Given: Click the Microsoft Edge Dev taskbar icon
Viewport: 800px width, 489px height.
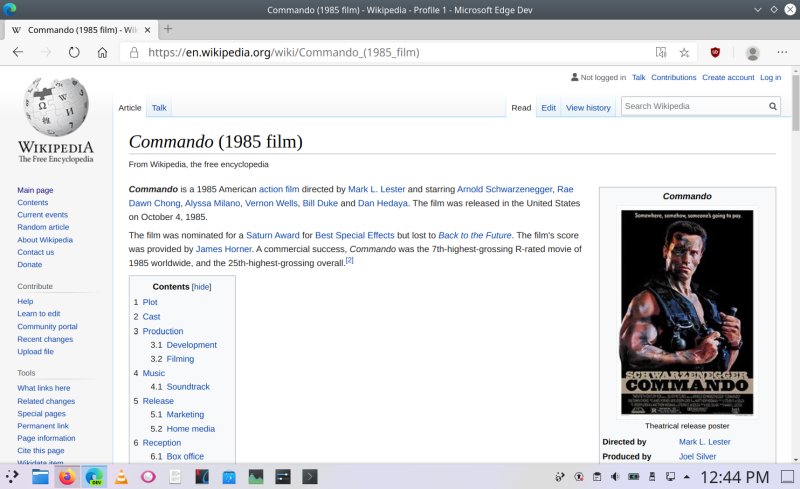Looking at the screenshot, I should pyautogui.click(x=94, y=477).
